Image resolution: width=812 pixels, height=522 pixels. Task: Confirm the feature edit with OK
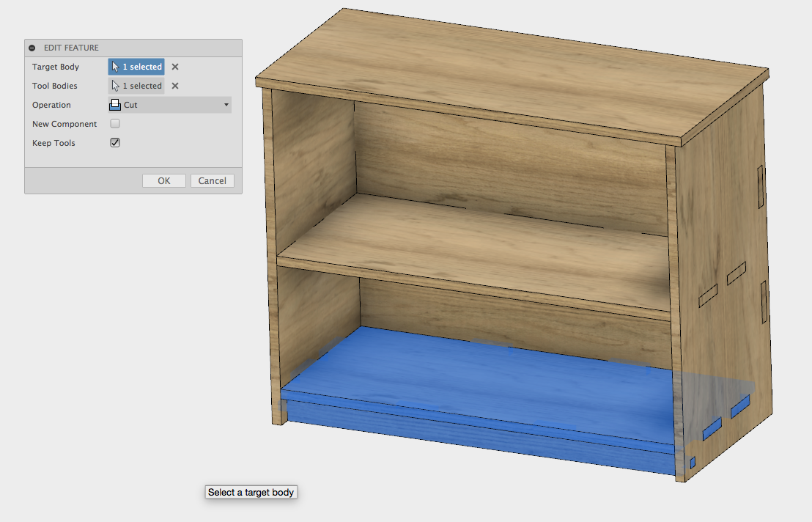[x=163, y=180]
